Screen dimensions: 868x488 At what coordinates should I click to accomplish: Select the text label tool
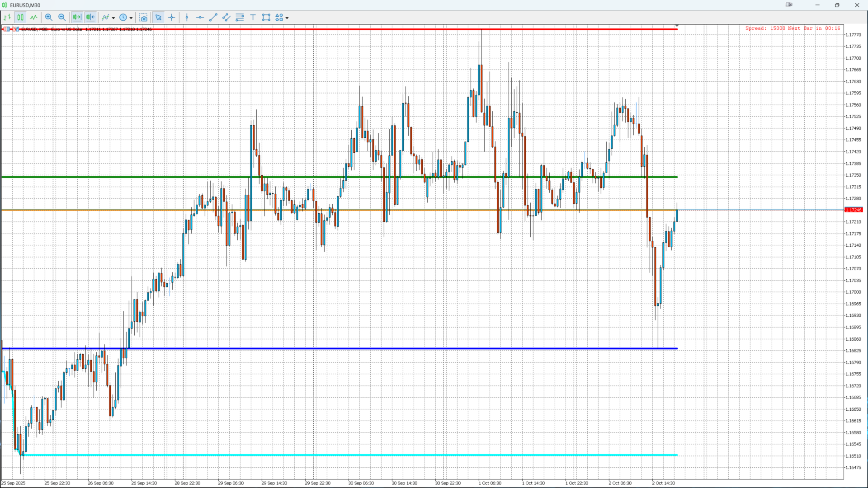tap(253, 18)
